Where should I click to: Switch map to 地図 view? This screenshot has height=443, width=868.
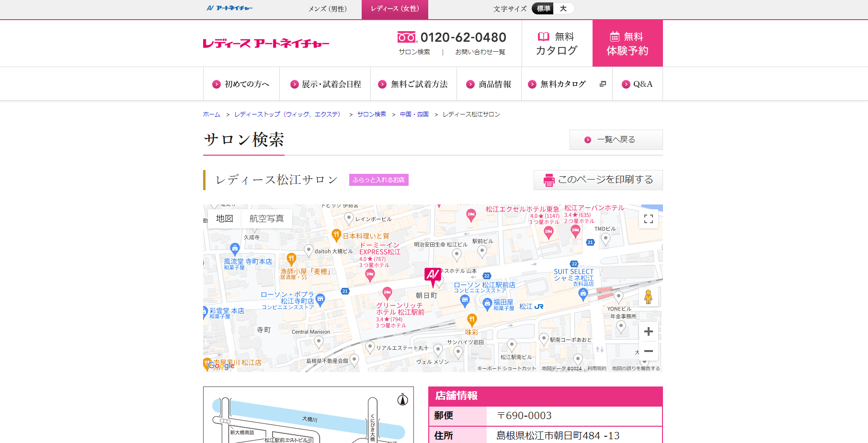point(224,218)
